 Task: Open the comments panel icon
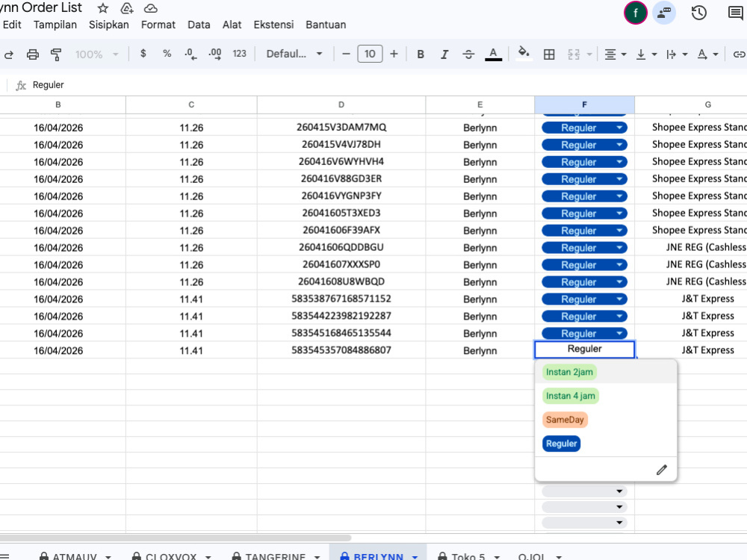tap(736, 13)
